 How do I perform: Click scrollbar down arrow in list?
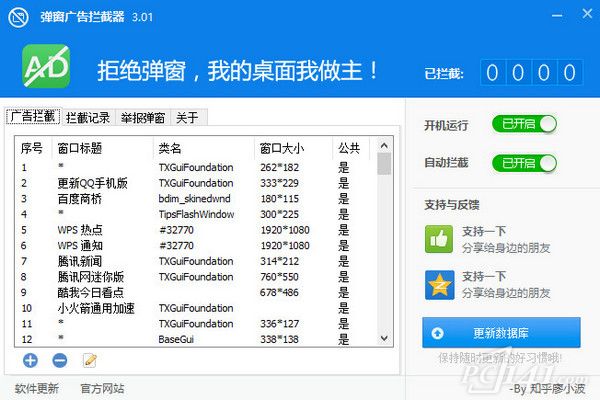(384, 338)
